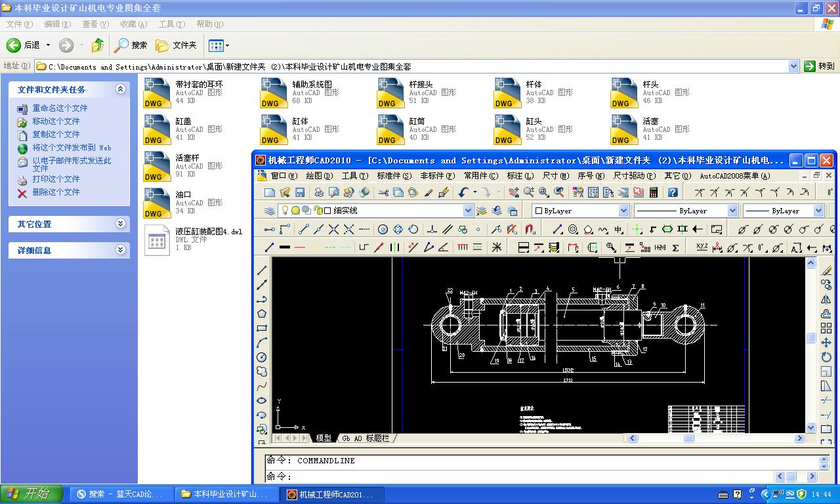Toggle the layer padlock lock icon
The width and height of the screenshot is (840, 504).
pos(318,211)
